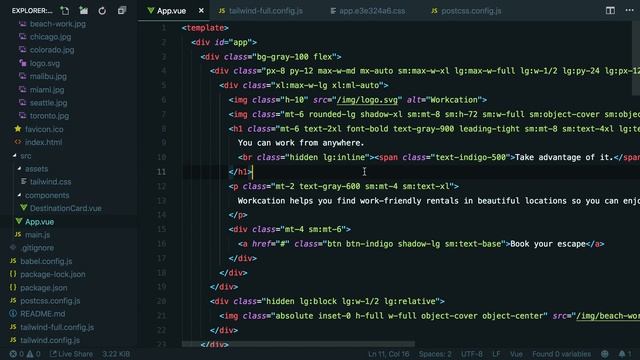Open package.json in the file tree
The height and width of the screenshot is (360, 640).
44,287
